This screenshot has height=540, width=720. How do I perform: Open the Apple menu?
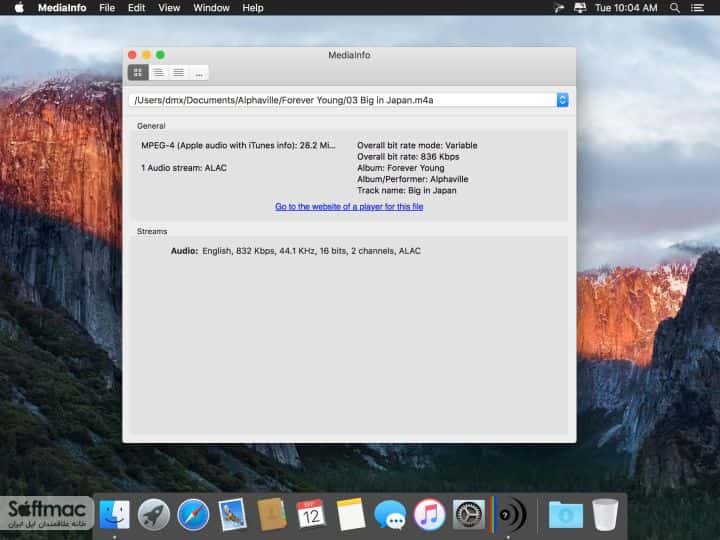(19, 8)
